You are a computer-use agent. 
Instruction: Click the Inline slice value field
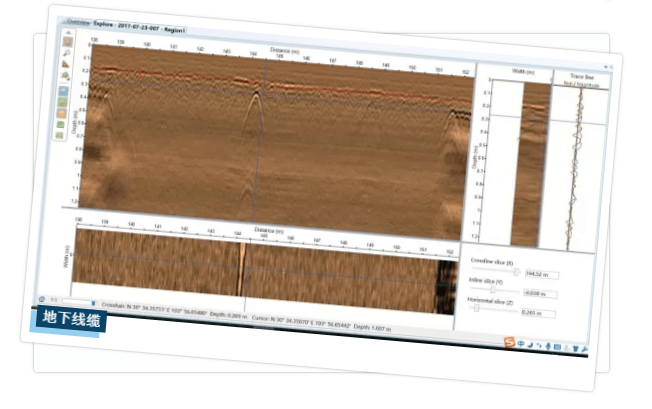[x=541, y=293]
